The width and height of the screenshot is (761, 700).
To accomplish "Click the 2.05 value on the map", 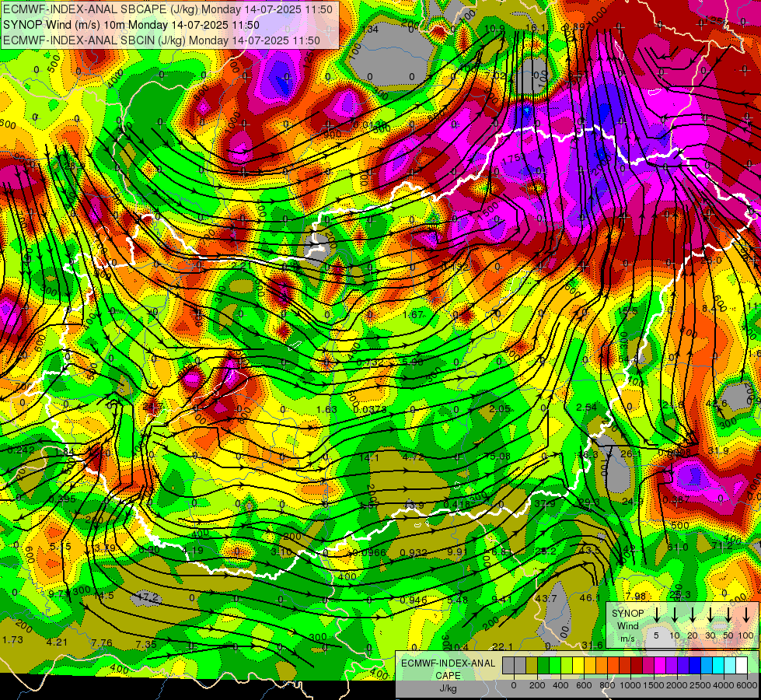I will pyautogui.click(x=499, y=409).
